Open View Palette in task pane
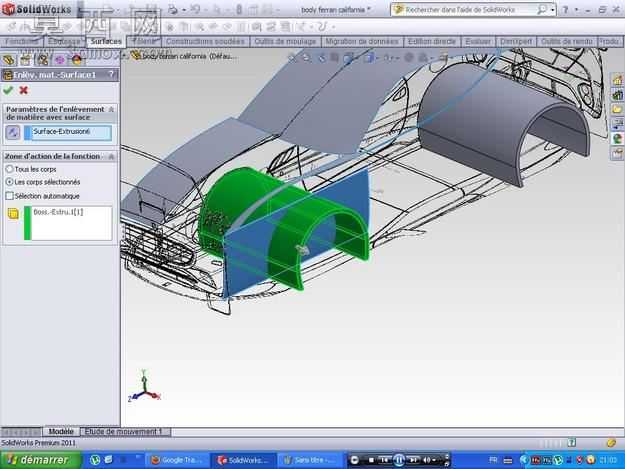Image resolution: width=625 pixels, height=469 pixels. [617, 124]
